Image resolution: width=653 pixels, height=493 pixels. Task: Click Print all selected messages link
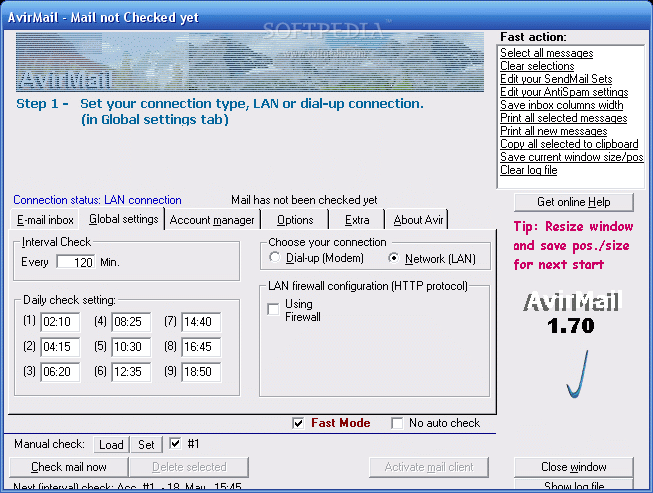[x=563, y=118]
